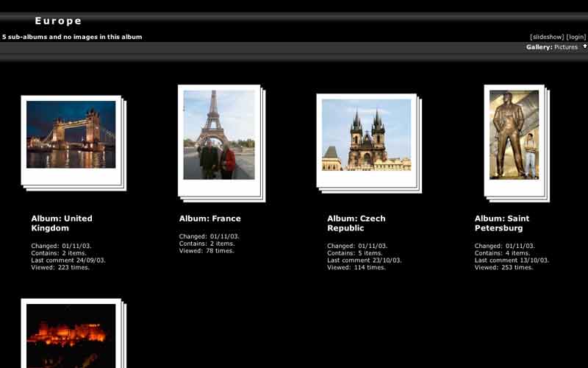Click 'Last comment 13/10/03.' text
The image size is (588, 368).
(x=512, y=261)
